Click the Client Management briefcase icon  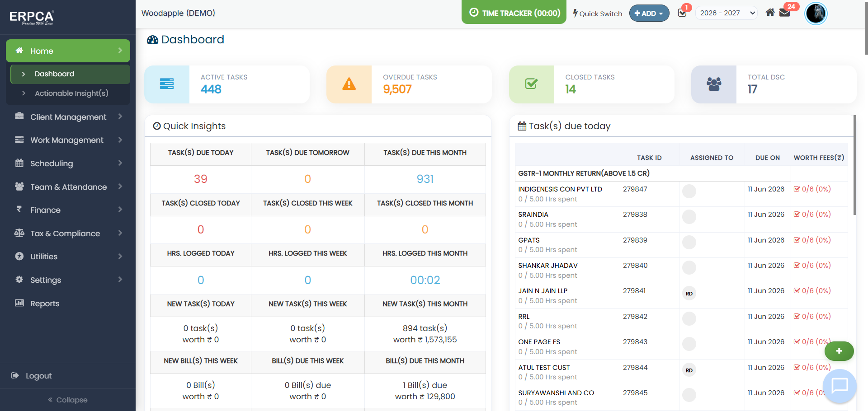click(x=19, y=116)
